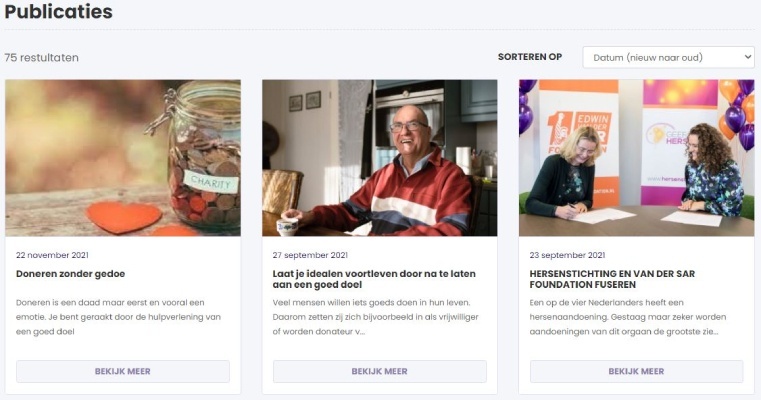Image resolution: width=761 pixels, height=400 pixels.
Task: Click 'BEKIJK MEER' under Doneren zonder gedoe
Action: pos(123,371)
